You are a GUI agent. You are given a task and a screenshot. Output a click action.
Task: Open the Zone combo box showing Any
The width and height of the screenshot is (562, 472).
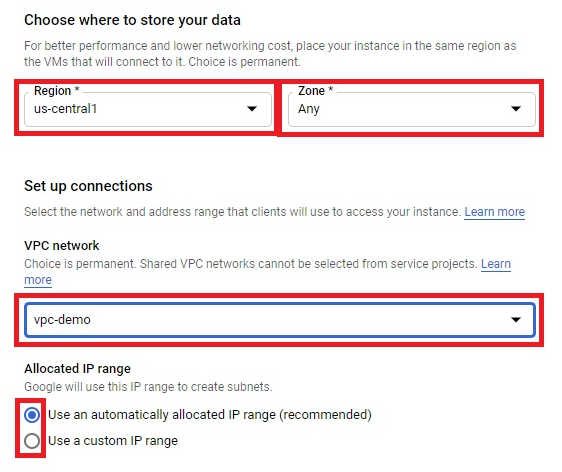pyautogui.click(x=412, y=109)
